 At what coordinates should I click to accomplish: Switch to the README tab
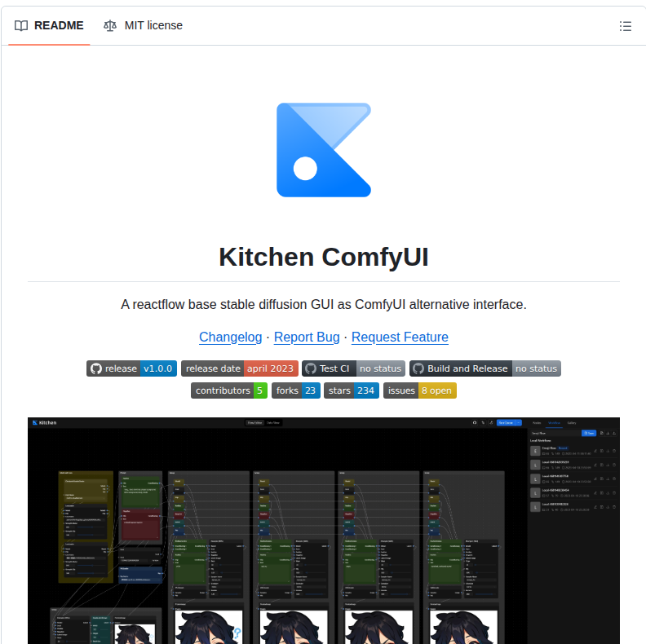[x=49, y=25]
